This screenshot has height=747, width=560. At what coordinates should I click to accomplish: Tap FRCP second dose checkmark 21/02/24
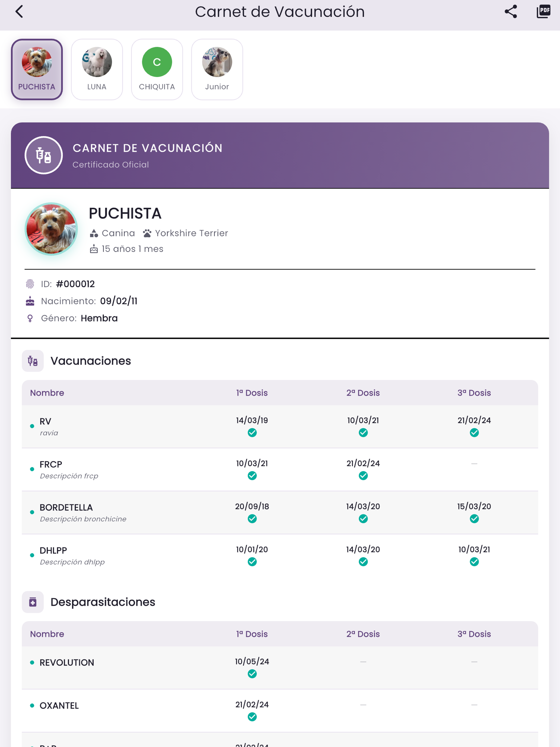click(363, 476)
